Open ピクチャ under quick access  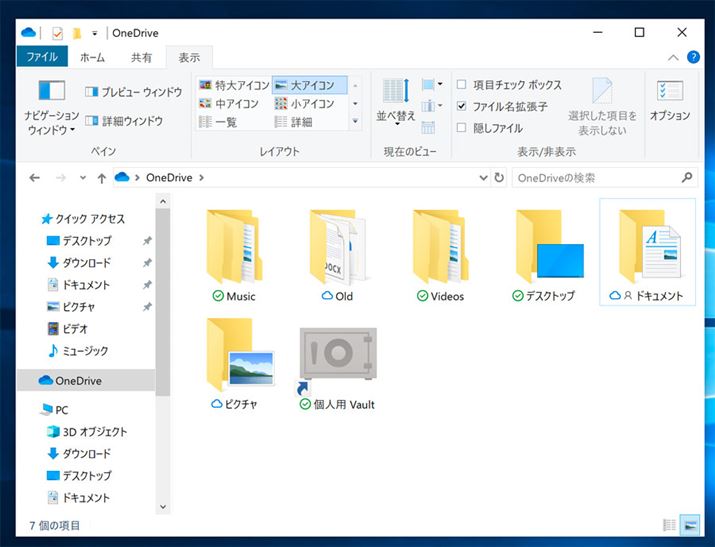71,307
